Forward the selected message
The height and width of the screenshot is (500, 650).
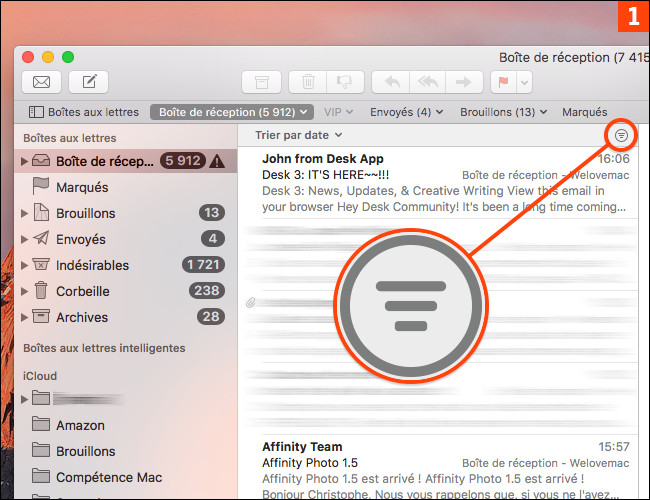pos(464,82)
